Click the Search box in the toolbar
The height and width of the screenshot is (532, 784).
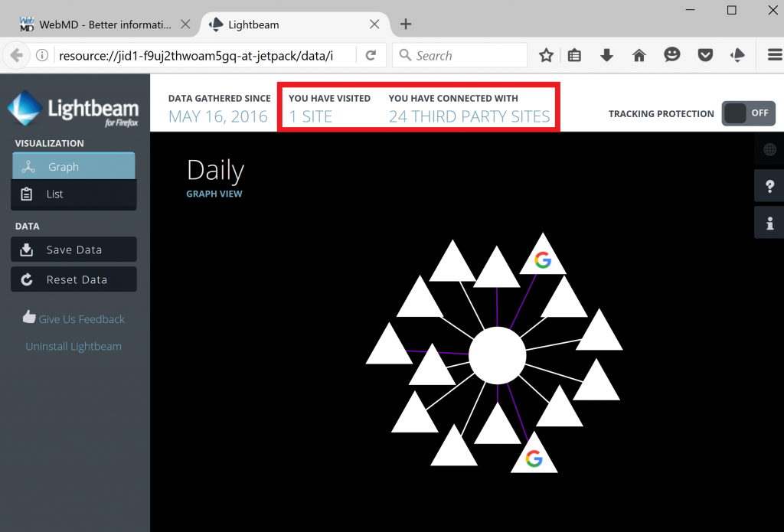pyautogui.click(x=460, y=56)
